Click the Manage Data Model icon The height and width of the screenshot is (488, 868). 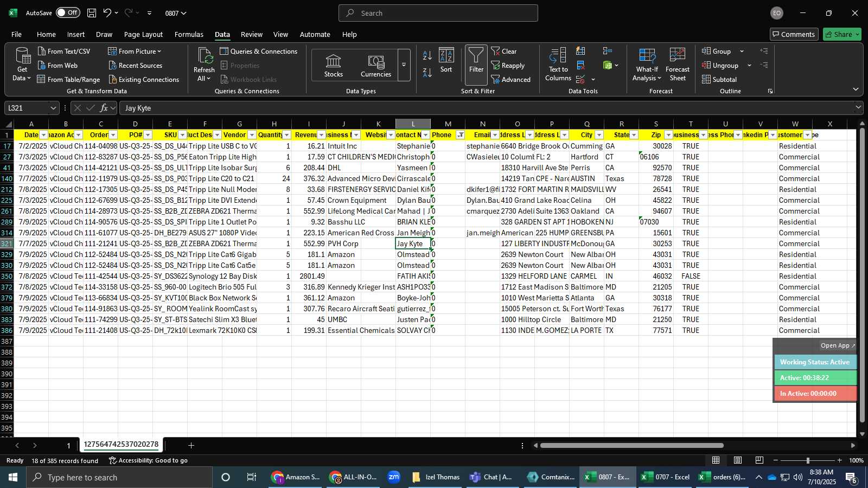608,65
